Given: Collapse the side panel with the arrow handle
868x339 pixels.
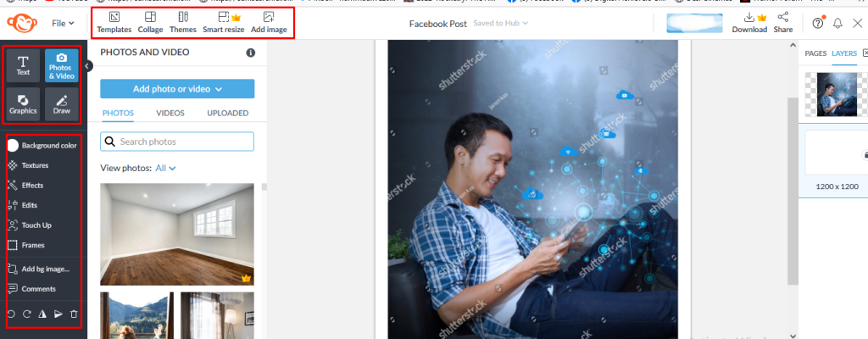Looking at the screenshot, I should pyautogui.click(x=87, y=66).
